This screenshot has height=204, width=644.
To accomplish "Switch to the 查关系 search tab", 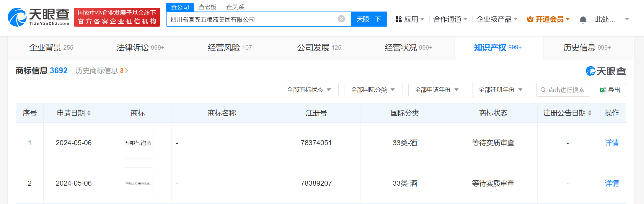I will tap(235, 7).
